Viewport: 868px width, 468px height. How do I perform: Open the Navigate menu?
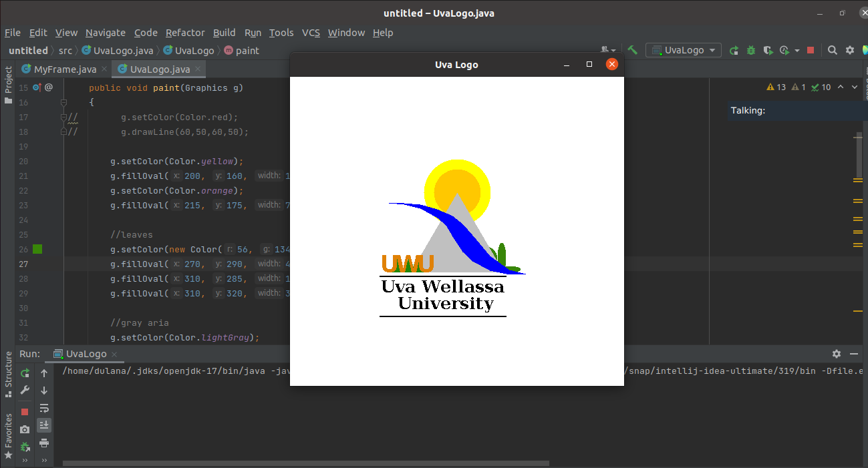point(106,32)
